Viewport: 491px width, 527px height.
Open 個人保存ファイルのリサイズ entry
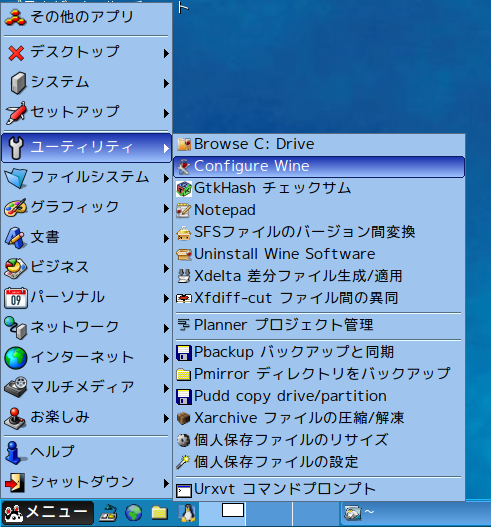pyautogui.click(x=319, y=440)
